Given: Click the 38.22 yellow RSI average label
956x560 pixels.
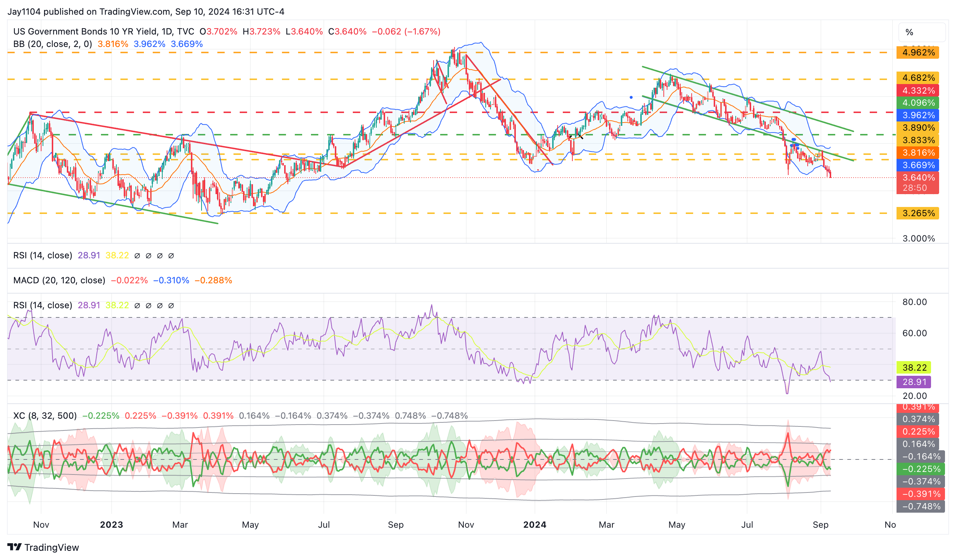Looking at the screenshot, I should [913, 367].
